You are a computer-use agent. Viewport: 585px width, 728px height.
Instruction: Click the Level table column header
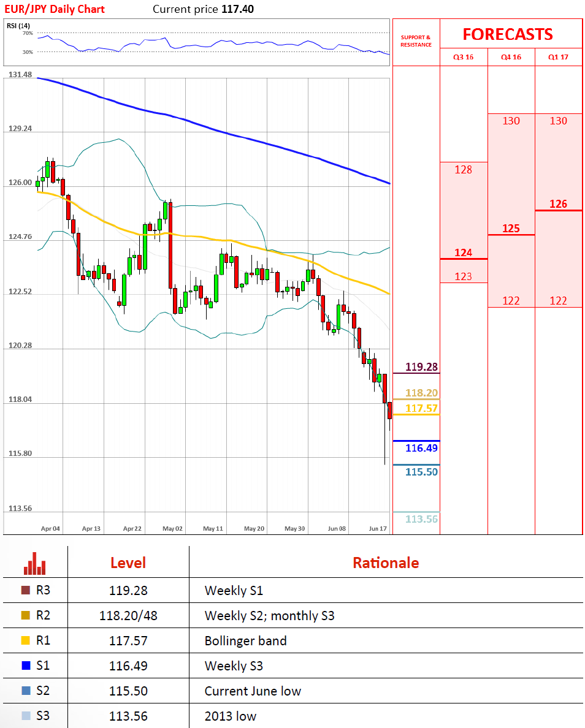(x=128, y=563)
